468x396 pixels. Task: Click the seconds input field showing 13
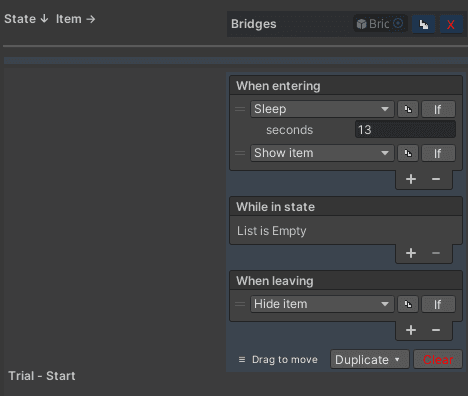(405, 130)
